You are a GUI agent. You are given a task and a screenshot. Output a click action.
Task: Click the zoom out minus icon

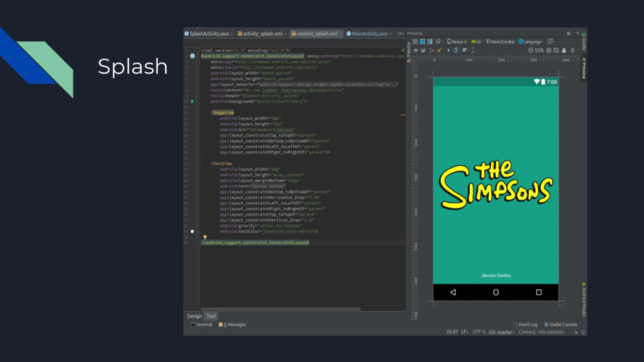531,50
